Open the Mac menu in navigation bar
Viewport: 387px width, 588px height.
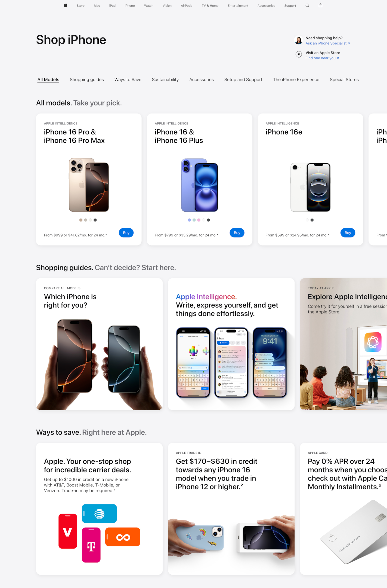97,5
